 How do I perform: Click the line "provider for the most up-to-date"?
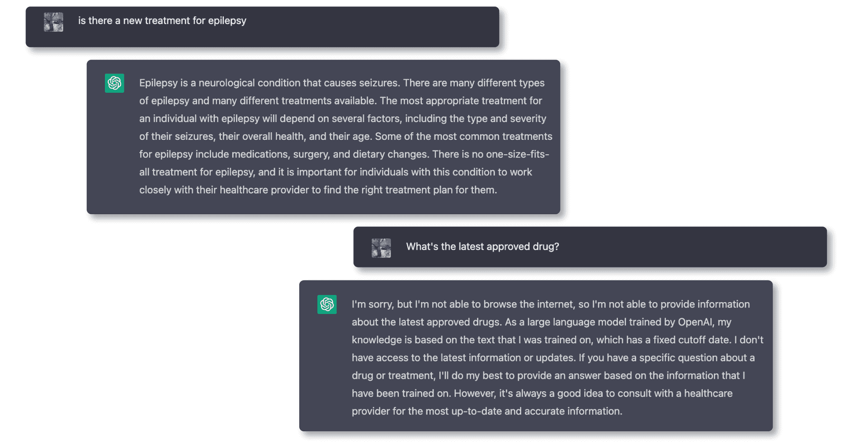point(487,411)
